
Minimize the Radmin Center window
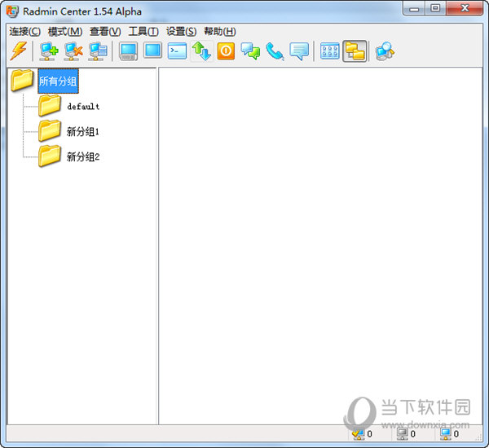[414, 8]
